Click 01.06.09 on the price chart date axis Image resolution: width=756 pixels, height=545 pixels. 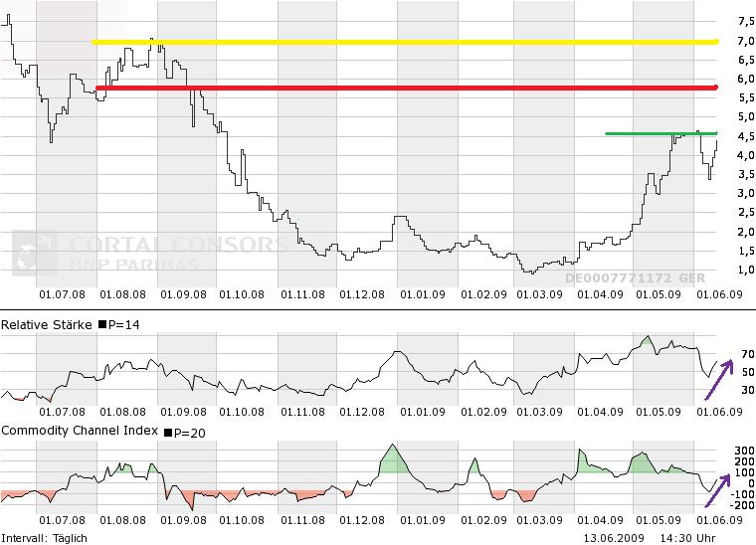[719, 294]
